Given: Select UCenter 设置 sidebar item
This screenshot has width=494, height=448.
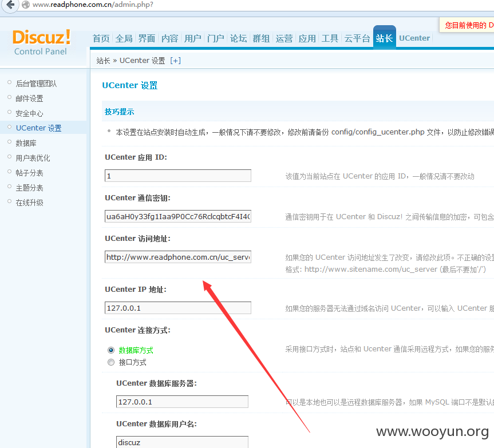Looking at the screenshot, I should [39, 128].
